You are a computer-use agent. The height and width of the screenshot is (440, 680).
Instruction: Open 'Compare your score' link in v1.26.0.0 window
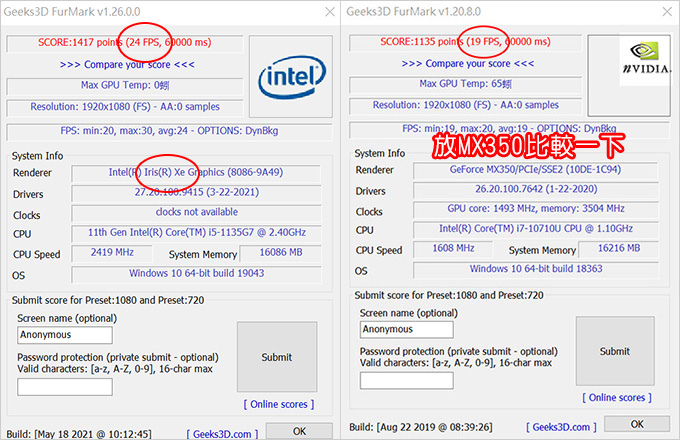pyautogui.click(x=127, y=65)
